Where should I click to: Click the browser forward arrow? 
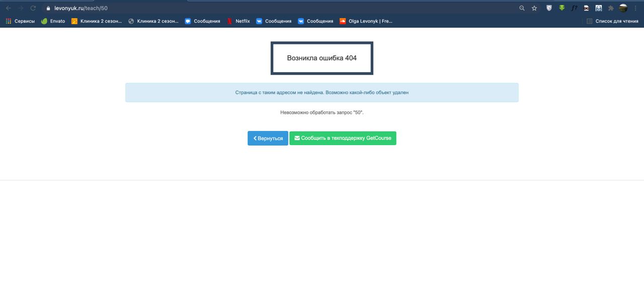tap(21, 8)
